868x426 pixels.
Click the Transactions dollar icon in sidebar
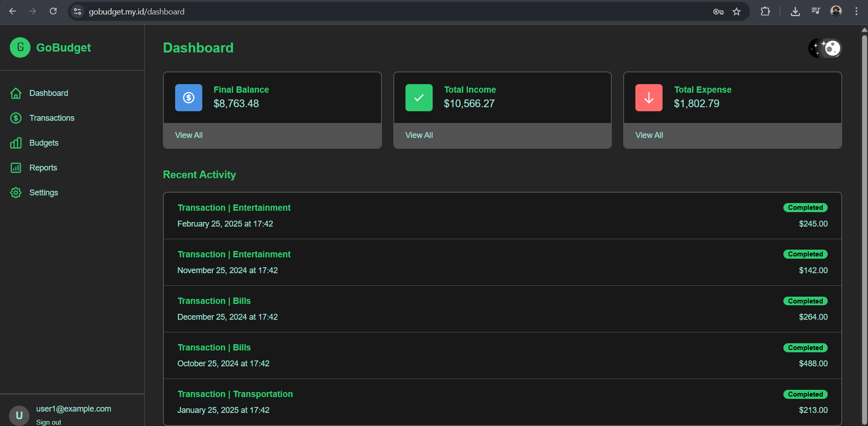(x=16, y=118)
